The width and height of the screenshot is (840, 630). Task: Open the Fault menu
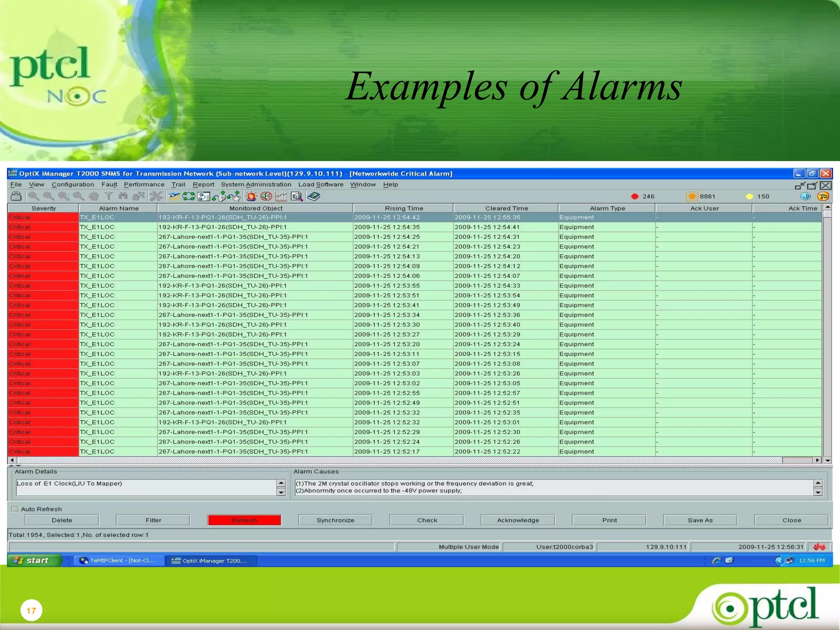point(109,185)
